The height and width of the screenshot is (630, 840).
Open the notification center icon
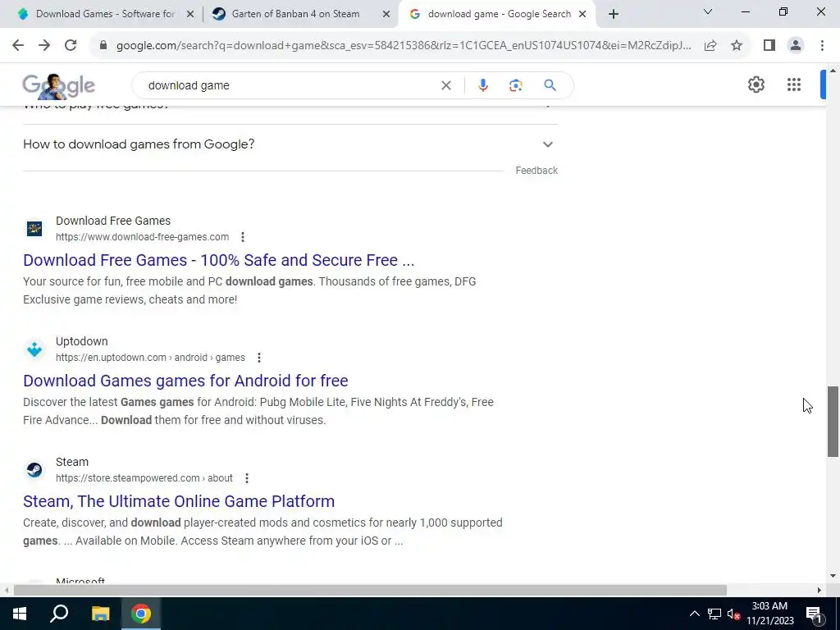(814, 614)
